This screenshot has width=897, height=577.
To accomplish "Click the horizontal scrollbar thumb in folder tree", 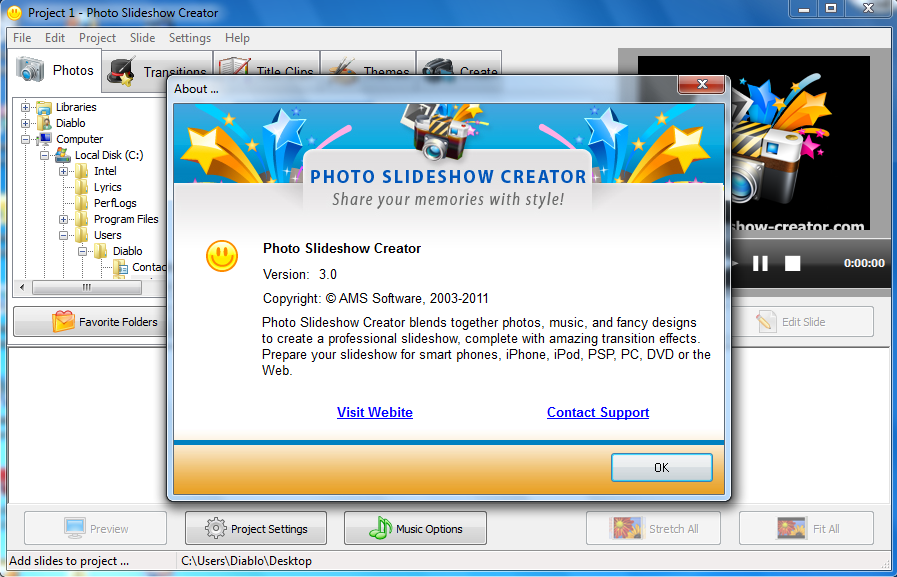I will point(87,287).
